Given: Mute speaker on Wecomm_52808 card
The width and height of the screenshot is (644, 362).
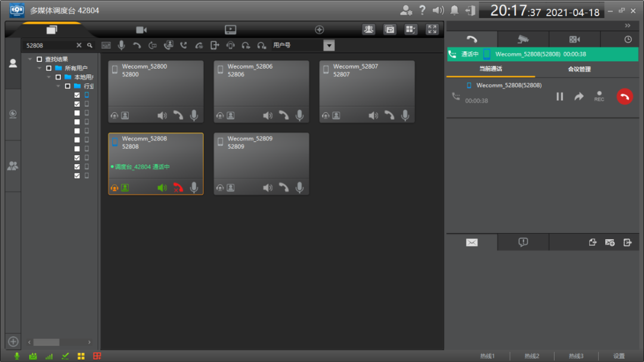Looking at the screenshot, I should point(162,188).
